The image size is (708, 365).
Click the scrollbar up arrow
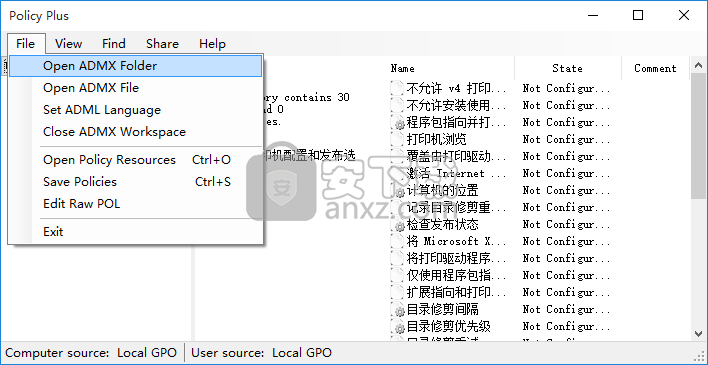point(698,66)
